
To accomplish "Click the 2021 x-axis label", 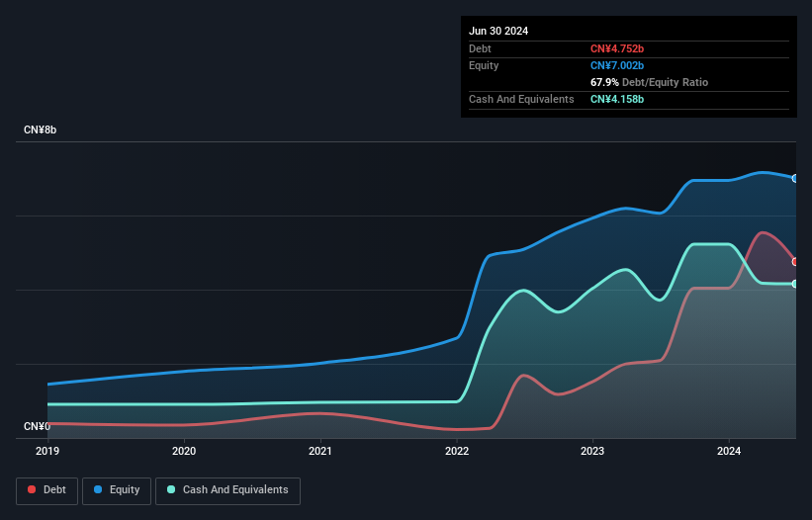I will [320, 451].
